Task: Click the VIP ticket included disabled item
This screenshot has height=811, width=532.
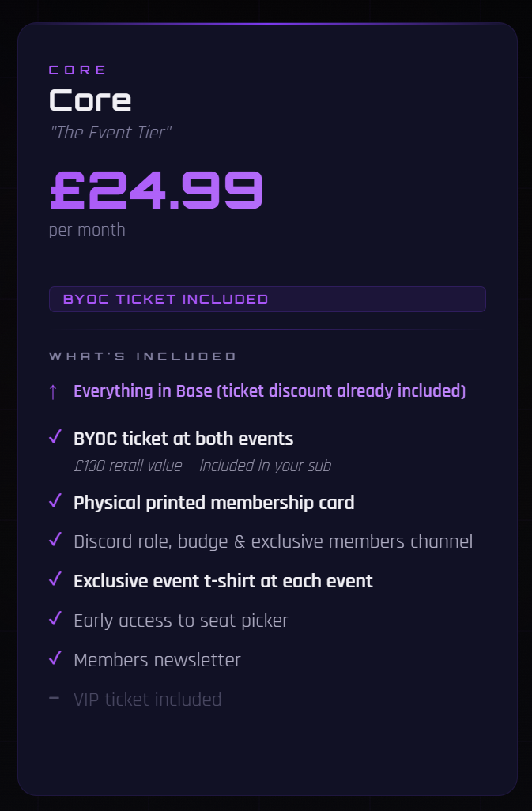Action: [x=147, y=700]
